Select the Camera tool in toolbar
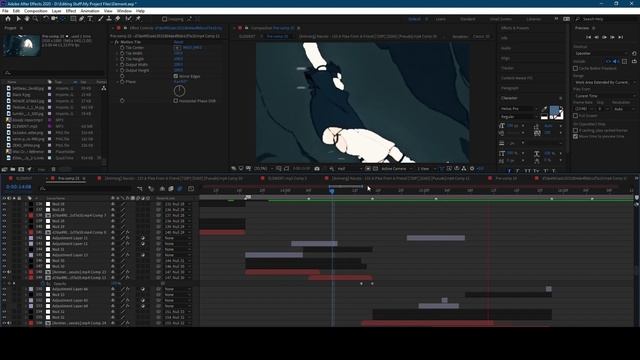This screenshot has width=640, height=360. [54, 19]
